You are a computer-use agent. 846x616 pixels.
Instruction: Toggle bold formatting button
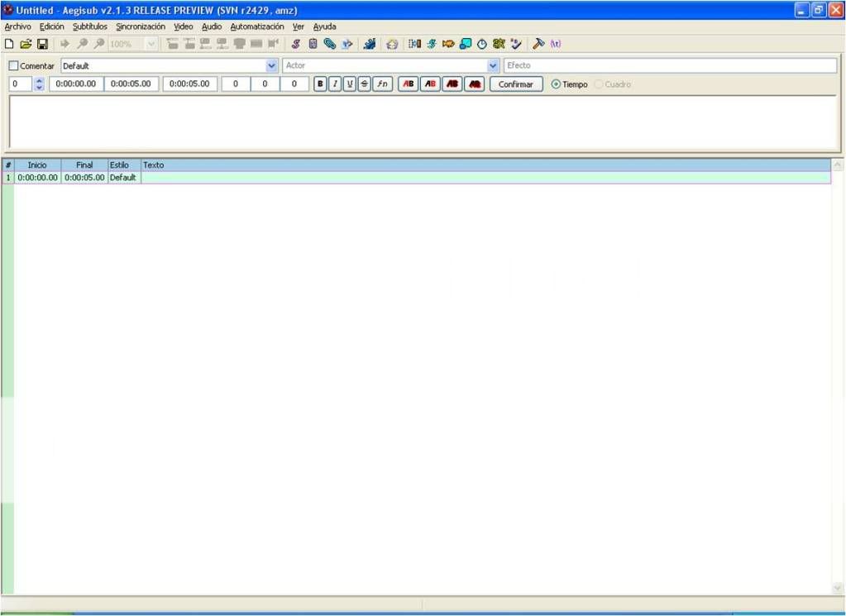click(x=320, y=84)
